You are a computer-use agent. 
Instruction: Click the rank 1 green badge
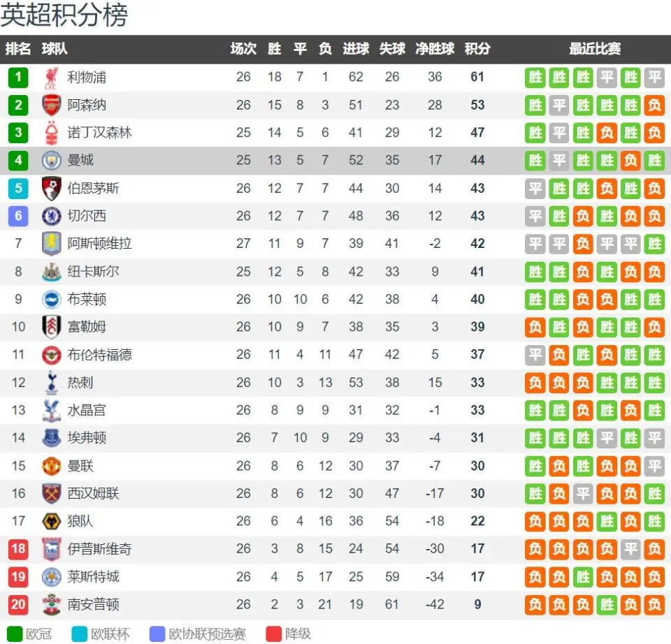click(x=18, y=78)
